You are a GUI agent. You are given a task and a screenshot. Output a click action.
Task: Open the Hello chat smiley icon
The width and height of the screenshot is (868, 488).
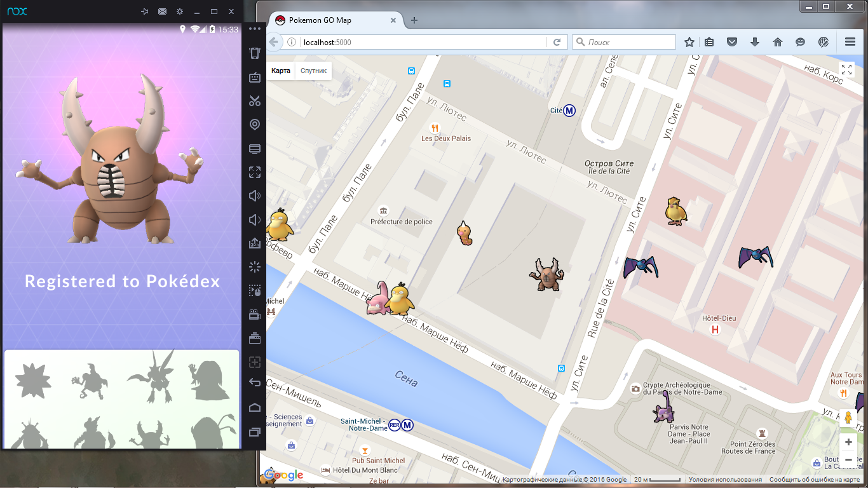tap(800, 42)
